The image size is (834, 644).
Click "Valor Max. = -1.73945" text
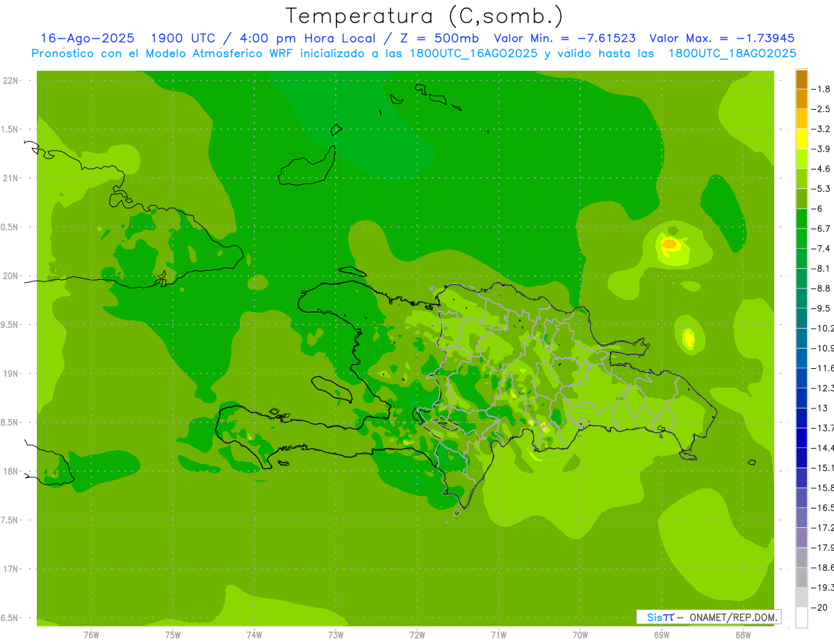click(x=721, y=38)
